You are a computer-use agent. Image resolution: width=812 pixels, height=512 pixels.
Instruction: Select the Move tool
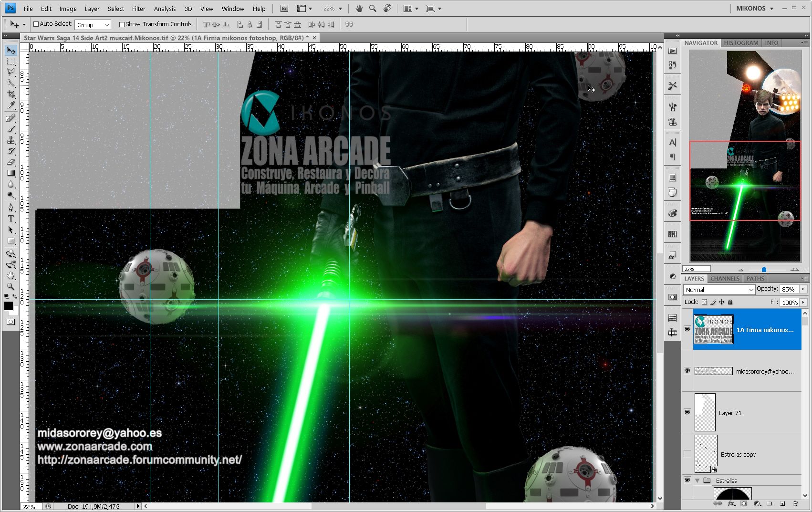(11, 51)
